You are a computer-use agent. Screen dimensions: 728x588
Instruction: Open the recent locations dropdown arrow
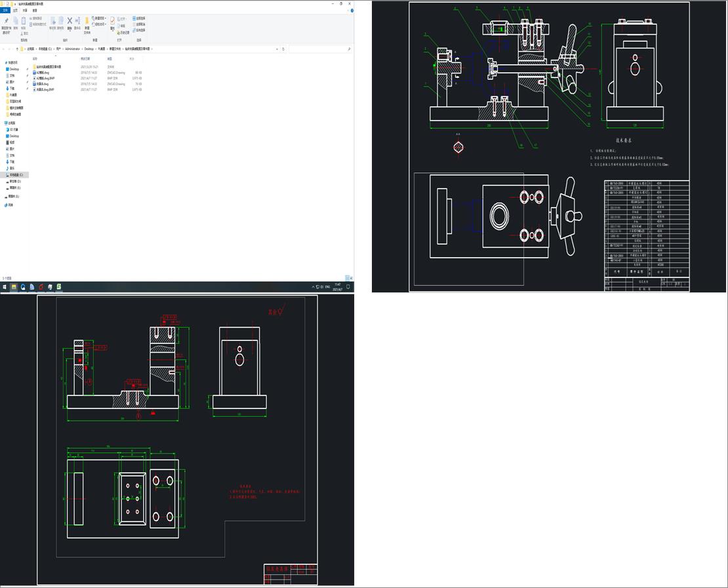[x=12, y=49]
